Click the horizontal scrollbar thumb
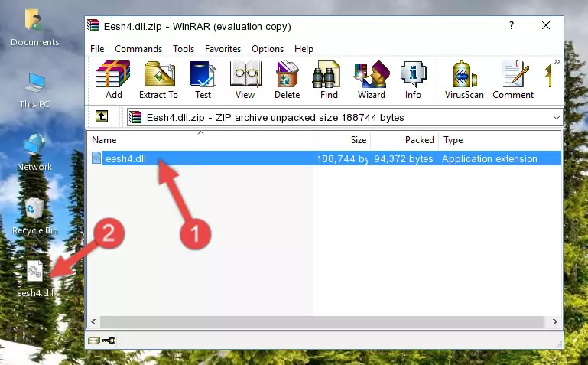This screenshot has width=588, height=365. 322,322
